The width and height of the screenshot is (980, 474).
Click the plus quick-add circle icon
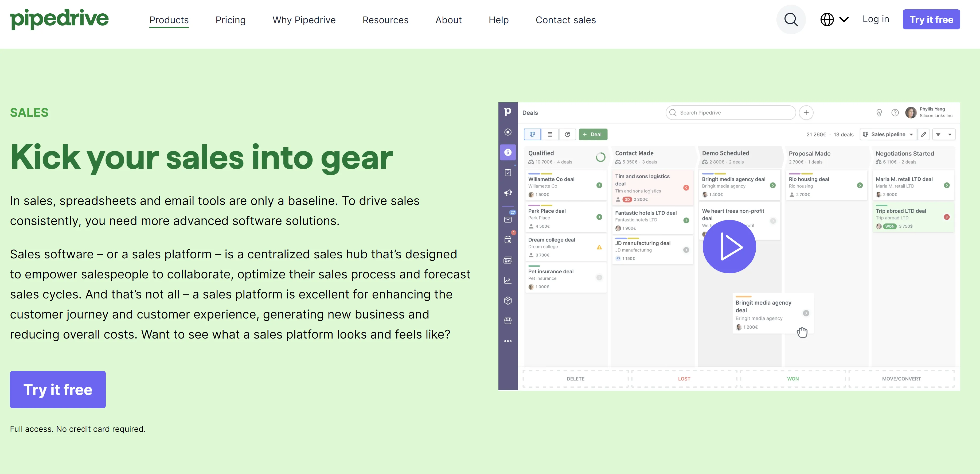coord(806,112)
